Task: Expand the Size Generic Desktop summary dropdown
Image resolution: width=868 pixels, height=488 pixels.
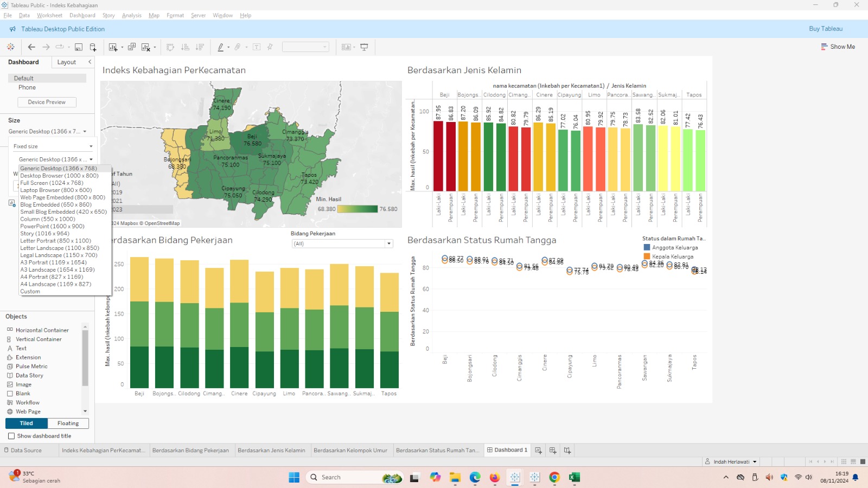Action: [47, 131]
